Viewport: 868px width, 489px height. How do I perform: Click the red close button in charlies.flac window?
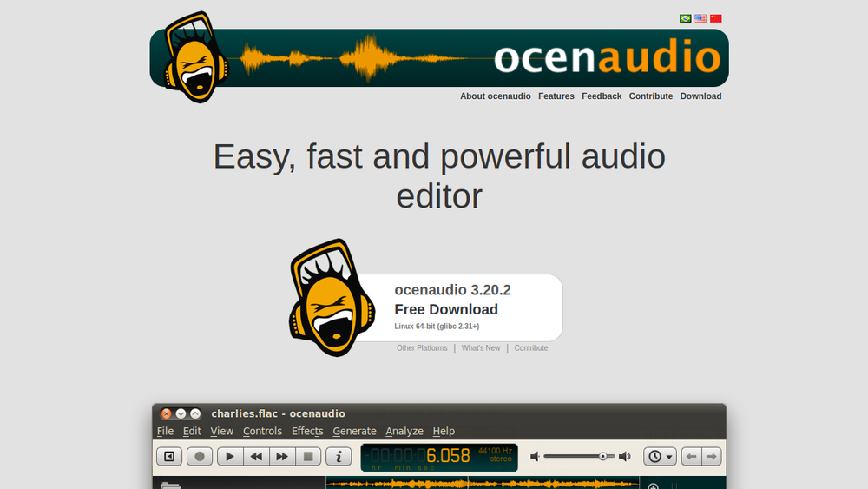tap(166, 413)
